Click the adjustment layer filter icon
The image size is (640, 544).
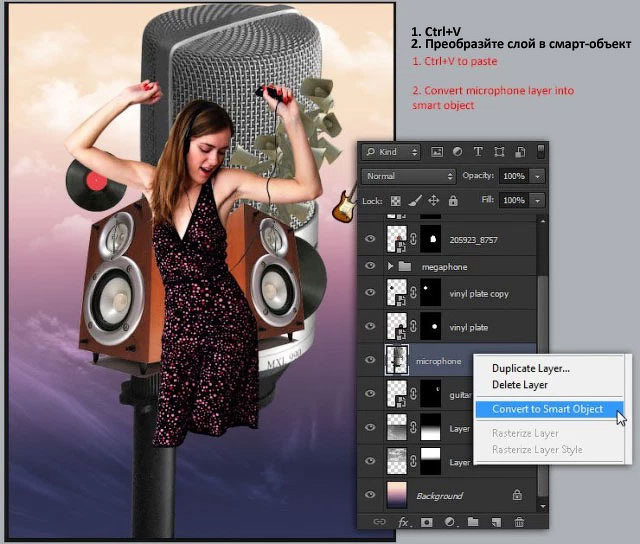(x=458, y=152)
